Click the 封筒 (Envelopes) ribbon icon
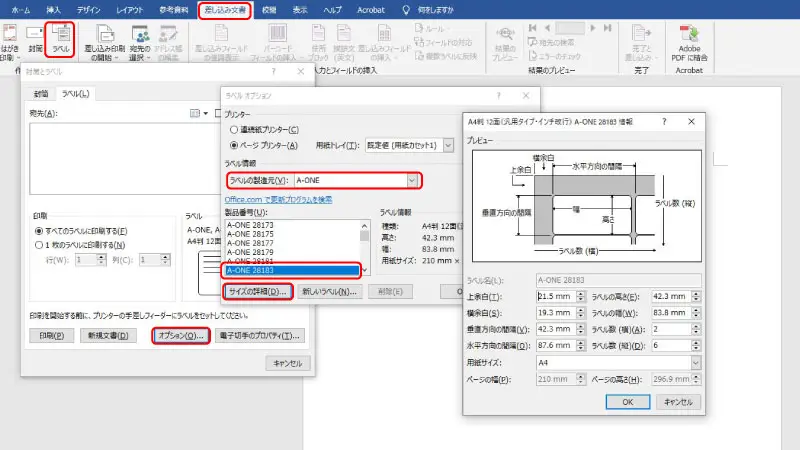Viewport: 800px width, 450px height. (35, 39)
